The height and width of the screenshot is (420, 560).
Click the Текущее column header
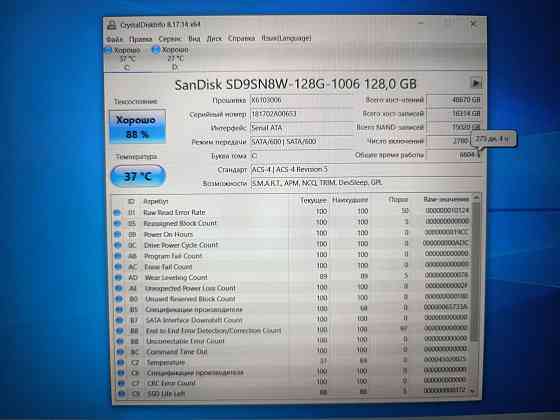tap(314, 201)
